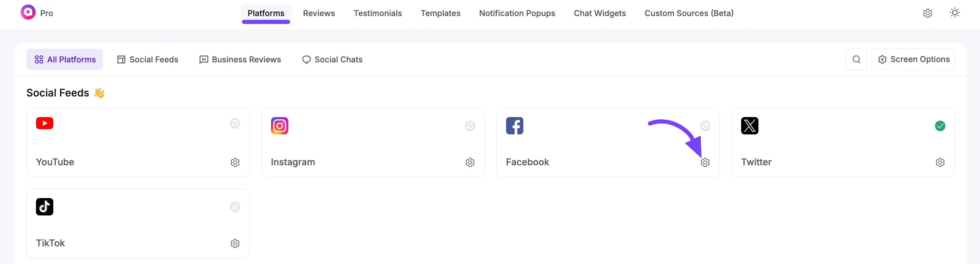Switch to the Reviews tab
980x264 pixels.
tap(319, 13)
